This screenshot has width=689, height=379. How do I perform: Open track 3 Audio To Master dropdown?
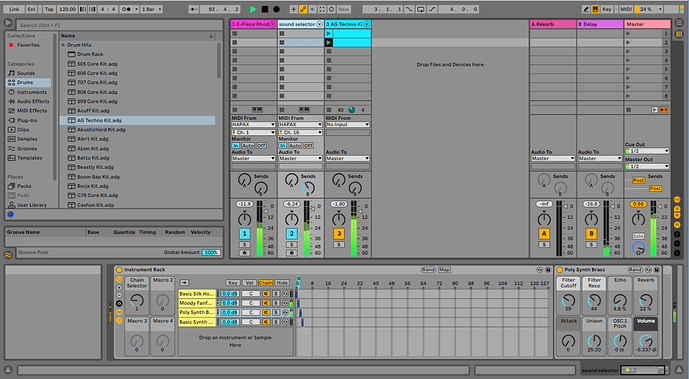point(348,158)
